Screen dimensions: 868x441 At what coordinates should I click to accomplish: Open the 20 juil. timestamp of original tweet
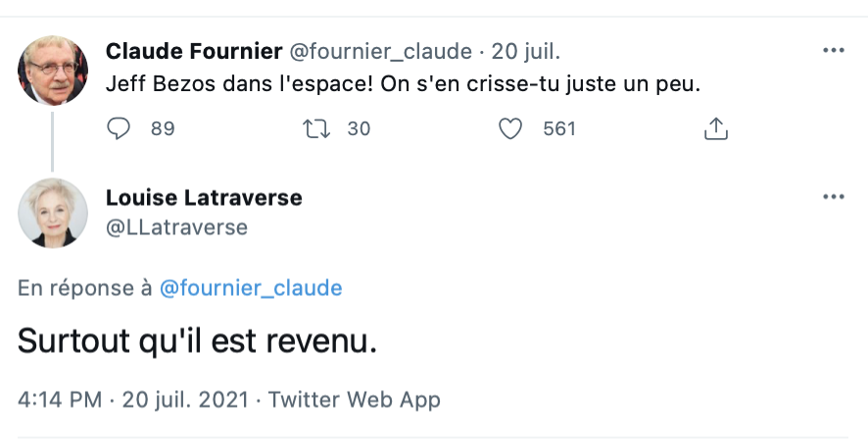[526, 51]
